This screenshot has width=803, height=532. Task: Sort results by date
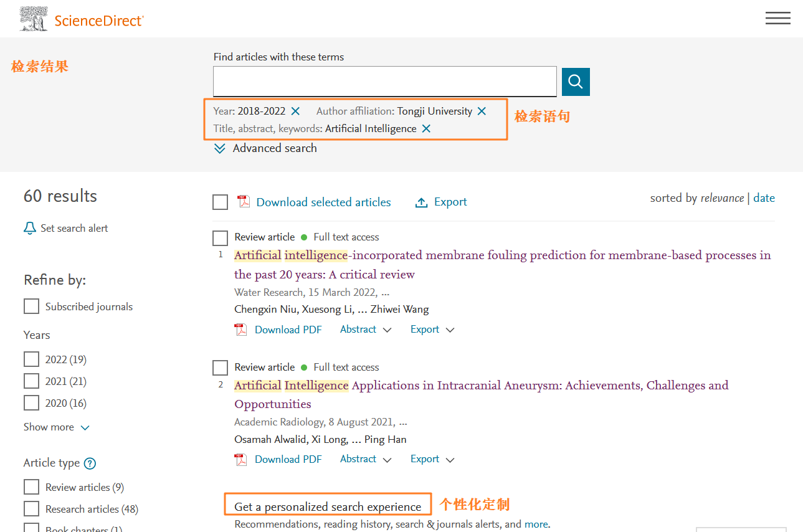click(x=764, y=198)
